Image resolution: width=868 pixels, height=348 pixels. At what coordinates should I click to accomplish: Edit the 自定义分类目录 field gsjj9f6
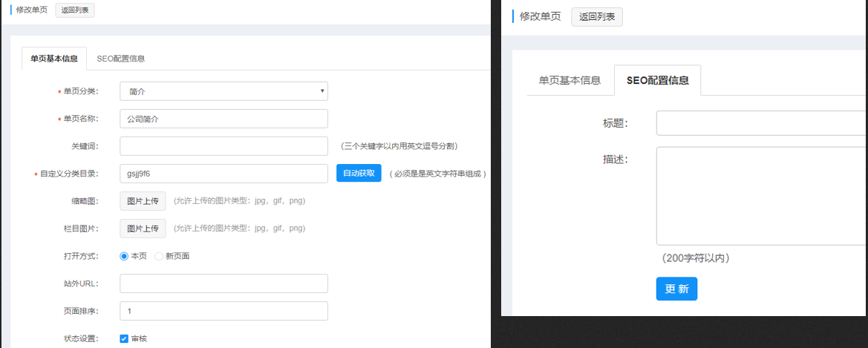[223, 173]
